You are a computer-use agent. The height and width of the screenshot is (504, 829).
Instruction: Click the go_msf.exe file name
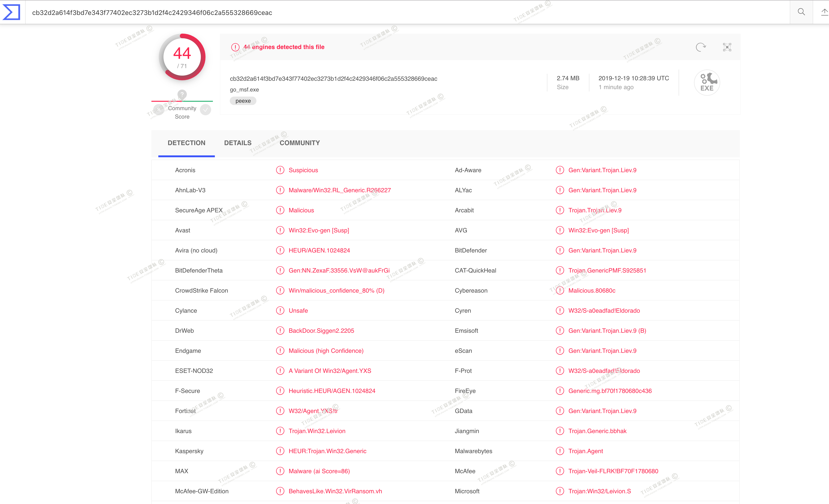(244, 89)
